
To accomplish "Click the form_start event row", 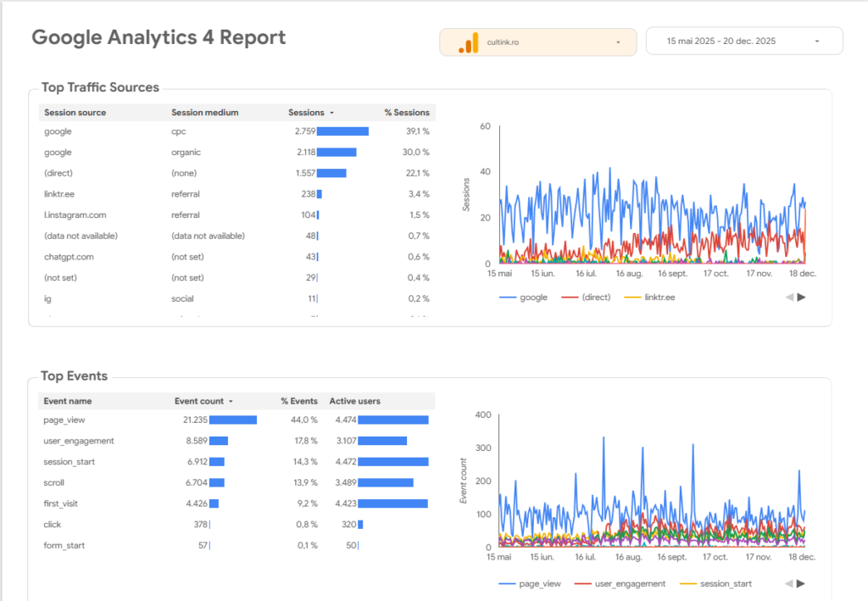I will [64, 546].
